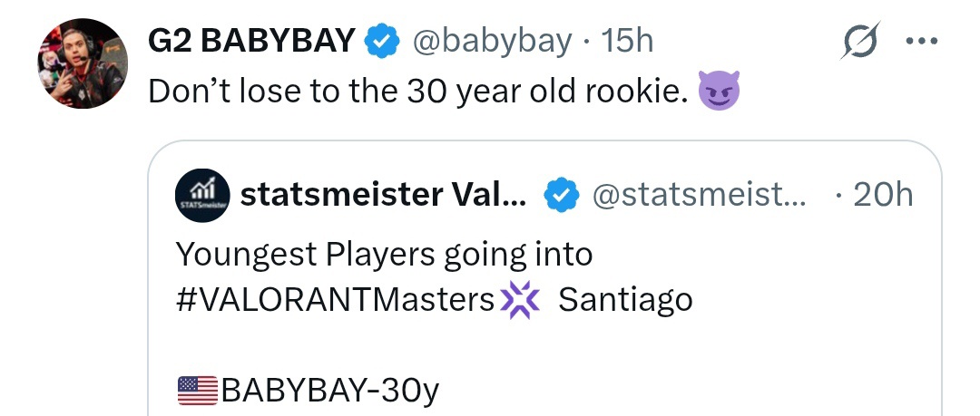Click the statsmeister avatar logo
Image resolution: width=980 pixels, height=416 pixels.
click(x=201, y=194)
